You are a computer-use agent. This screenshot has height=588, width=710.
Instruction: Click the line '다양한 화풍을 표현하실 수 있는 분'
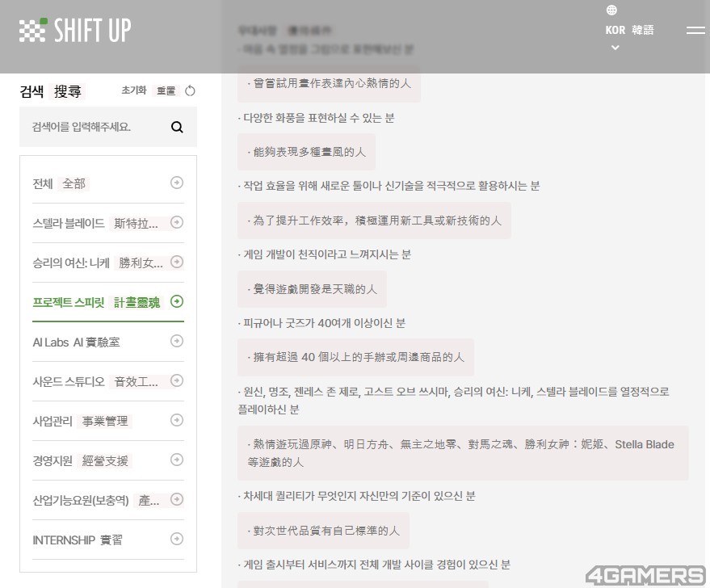(316, 118)
